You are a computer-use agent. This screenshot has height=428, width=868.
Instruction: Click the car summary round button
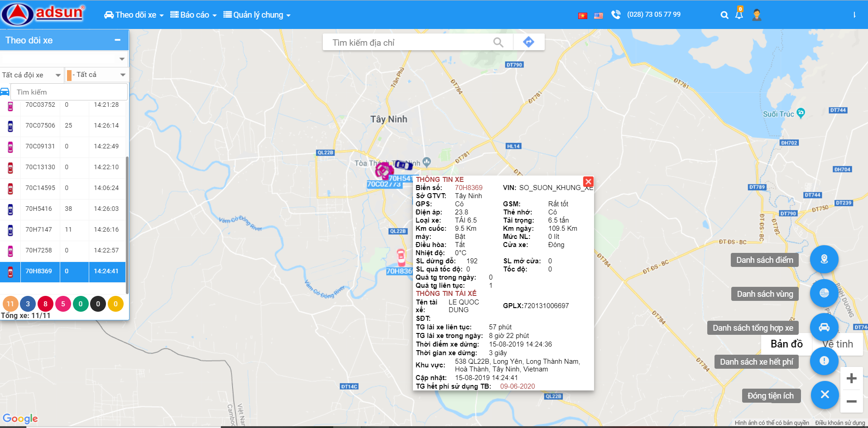[824, 327]
